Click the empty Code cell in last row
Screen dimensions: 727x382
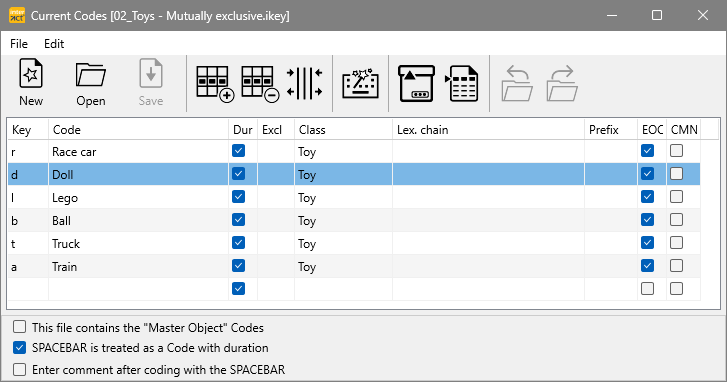click(139, 289)
